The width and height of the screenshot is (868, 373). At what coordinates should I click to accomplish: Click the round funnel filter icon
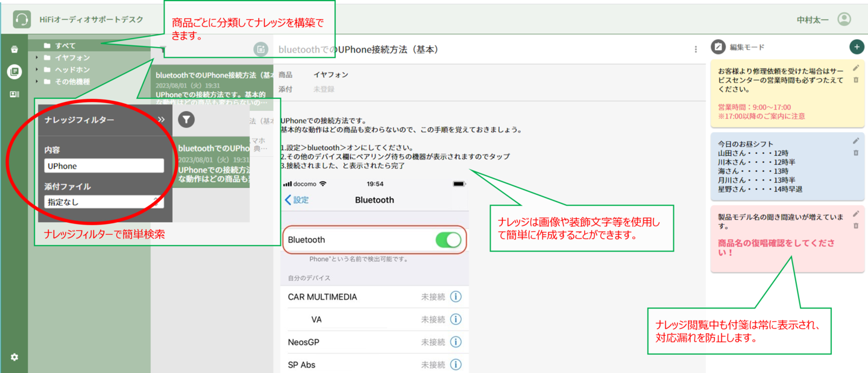tap(186, 120)
